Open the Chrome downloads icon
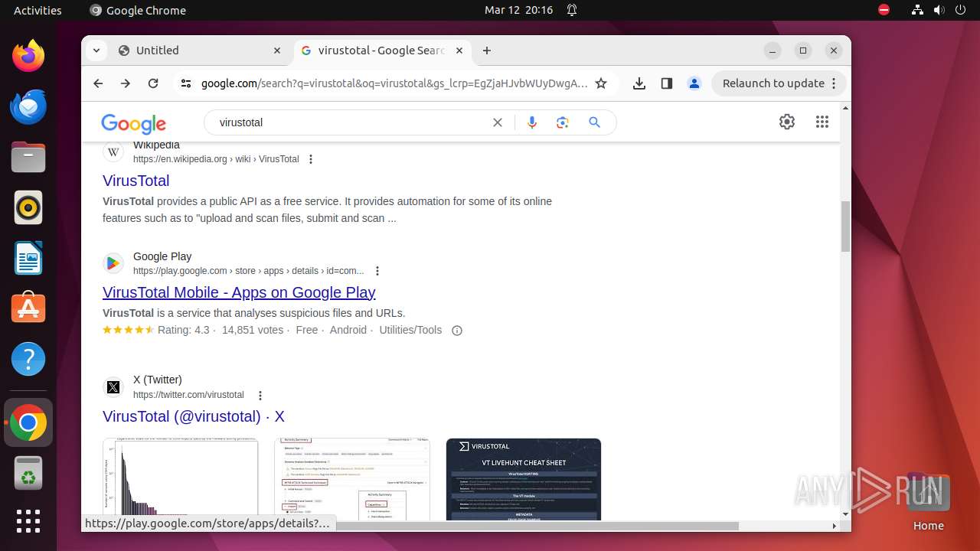This screenshot has height=551, width=980. tap(639, 83)
